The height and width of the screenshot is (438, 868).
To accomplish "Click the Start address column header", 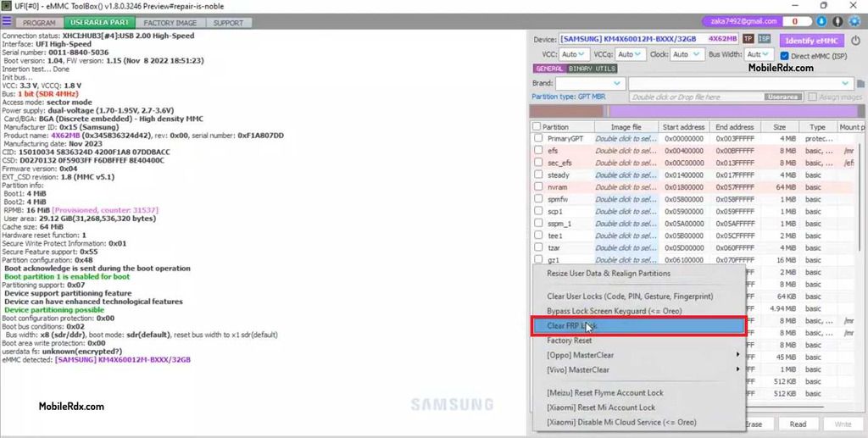I will click(x=684, y=126).
